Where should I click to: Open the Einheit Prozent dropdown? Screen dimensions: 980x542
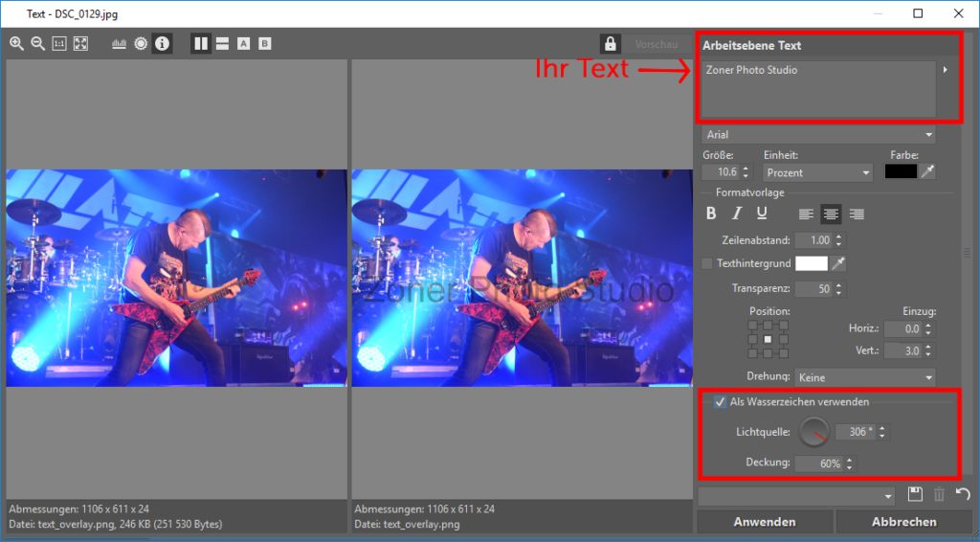[818, 172]
